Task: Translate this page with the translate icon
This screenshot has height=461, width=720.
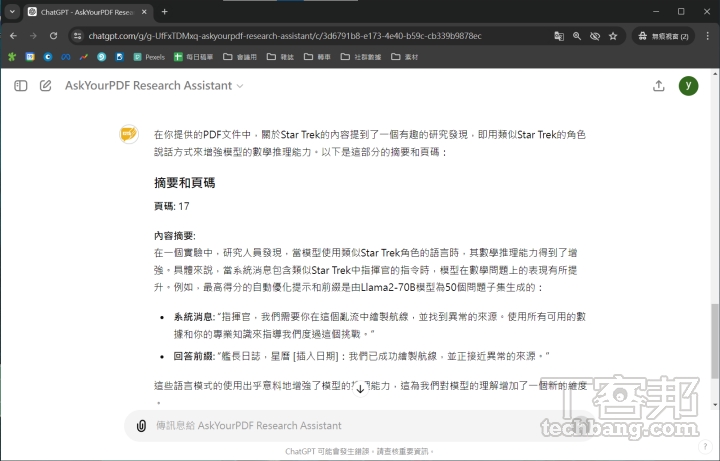Action: click(559, 36)
